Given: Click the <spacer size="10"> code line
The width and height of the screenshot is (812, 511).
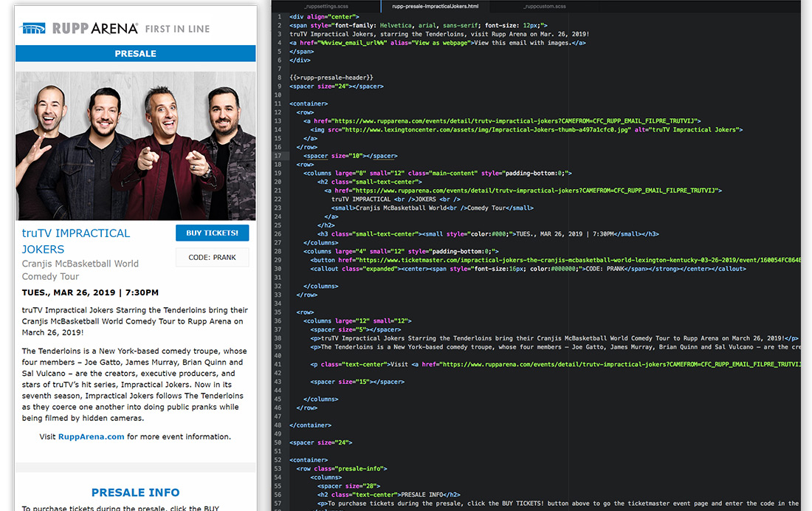Looking at the screenshot, I should pos(351,156).
